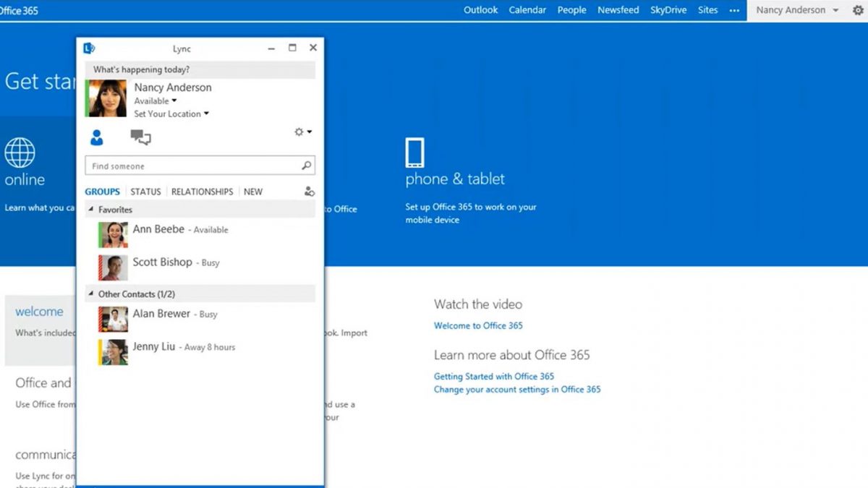Click the phone & tablet heading

click(455, 179)
